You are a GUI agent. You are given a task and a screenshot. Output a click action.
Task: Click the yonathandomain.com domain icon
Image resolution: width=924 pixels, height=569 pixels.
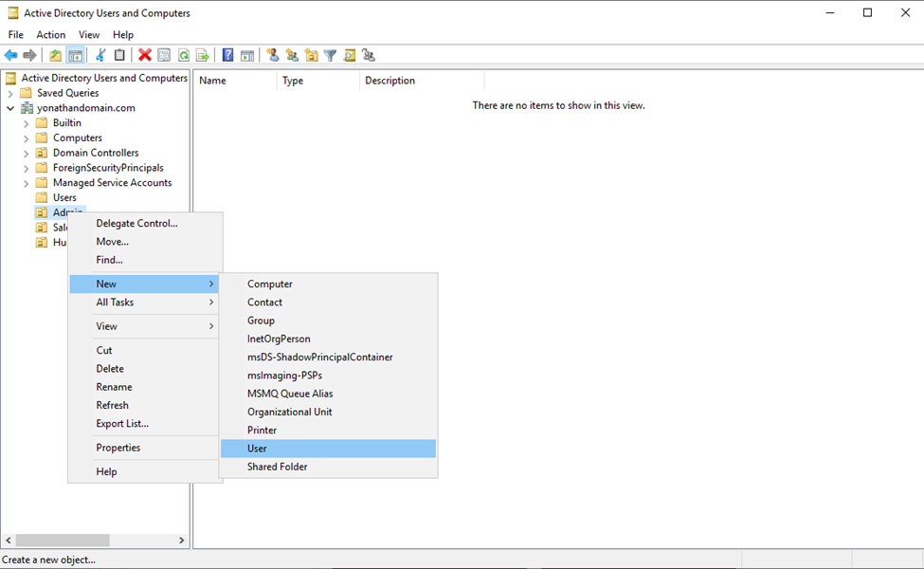pyautogui.click(x=27, y=108)
